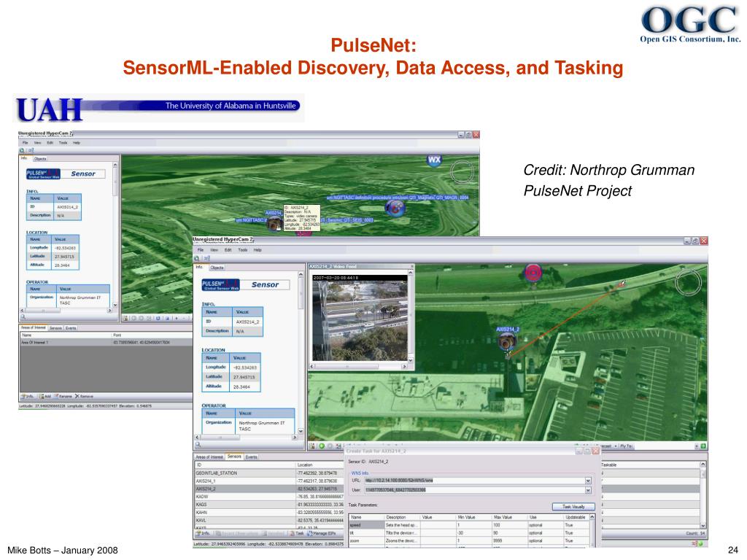Click Fly To button on front map toolbar
Screen dimensions: 747x560
point(626,446)
